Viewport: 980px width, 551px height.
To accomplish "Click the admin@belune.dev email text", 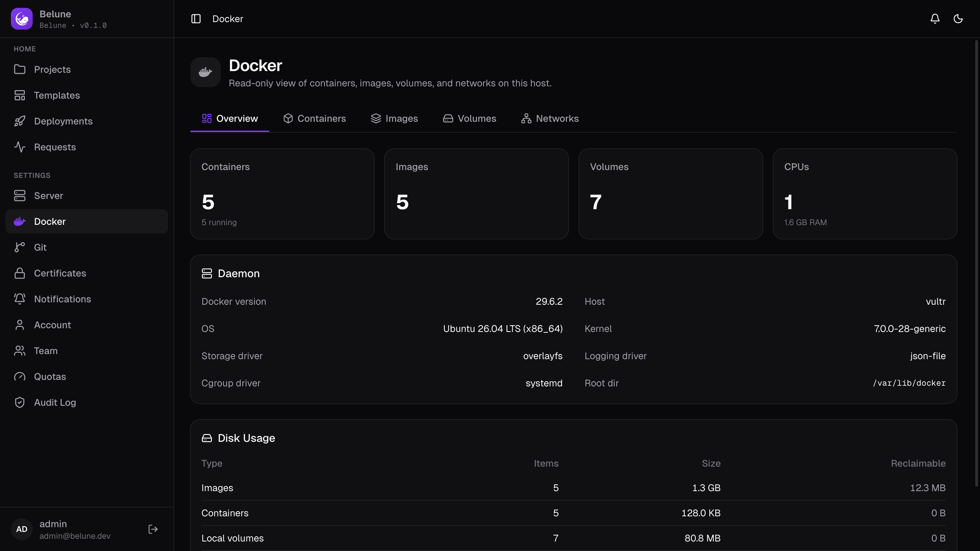I will click(75, 536).
